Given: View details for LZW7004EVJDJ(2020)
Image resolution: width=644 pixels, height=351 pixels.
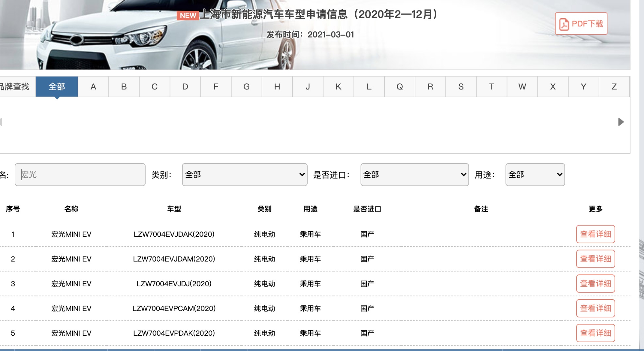Looking at the screenshot, I should coord(595,284).
